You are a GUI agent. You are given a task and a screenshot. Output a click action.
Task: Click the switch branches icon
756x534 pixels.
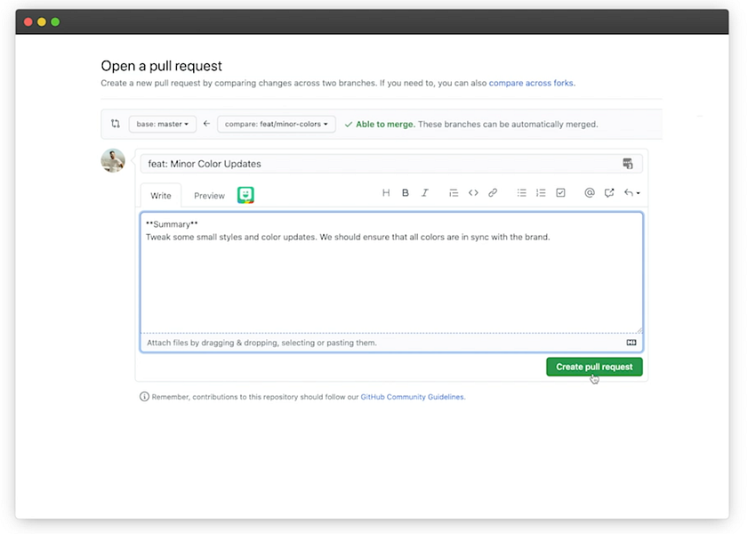(116, 124)
